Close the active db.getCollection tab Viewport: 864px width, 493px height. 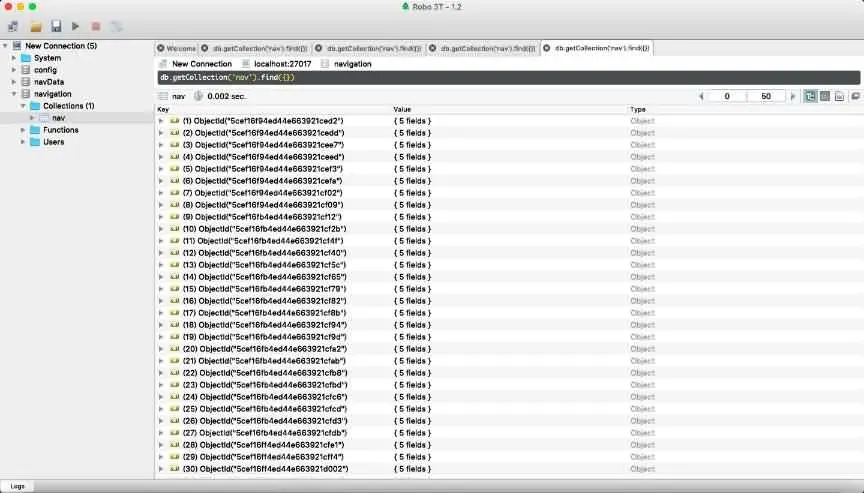click(547, 48)
